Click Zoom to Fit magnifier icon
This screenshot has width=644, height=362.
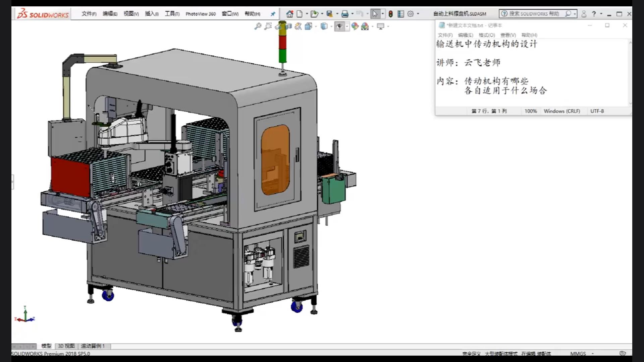258,26
